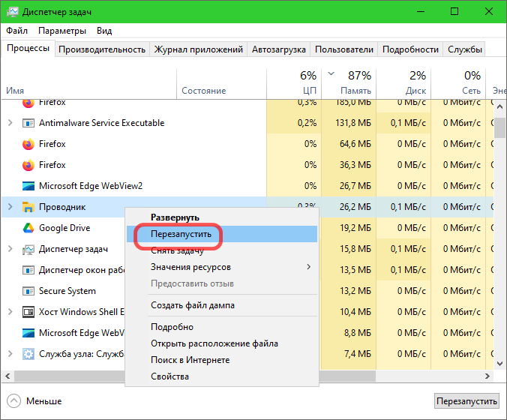Collapse details with the Меньше arrow
Image resolution: width=507 pixels, height=420 pixels.
pyautogui.click(x=14, y=401)
